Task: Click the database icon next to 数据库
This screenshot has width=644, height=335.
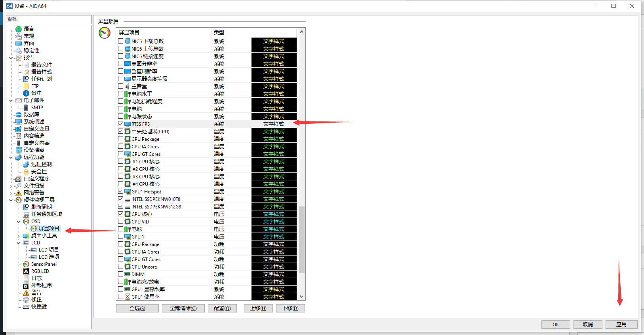Action: click(x=19, y=115)
